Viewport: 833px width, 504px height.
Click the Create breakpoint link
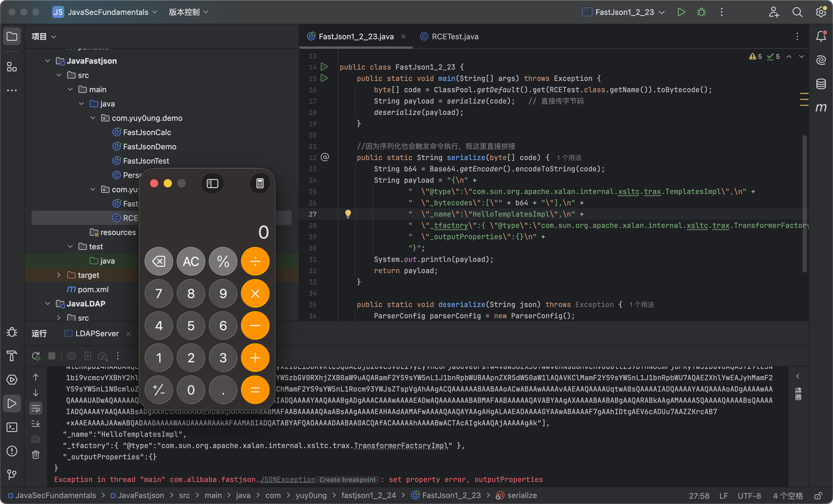pos(347,480)
